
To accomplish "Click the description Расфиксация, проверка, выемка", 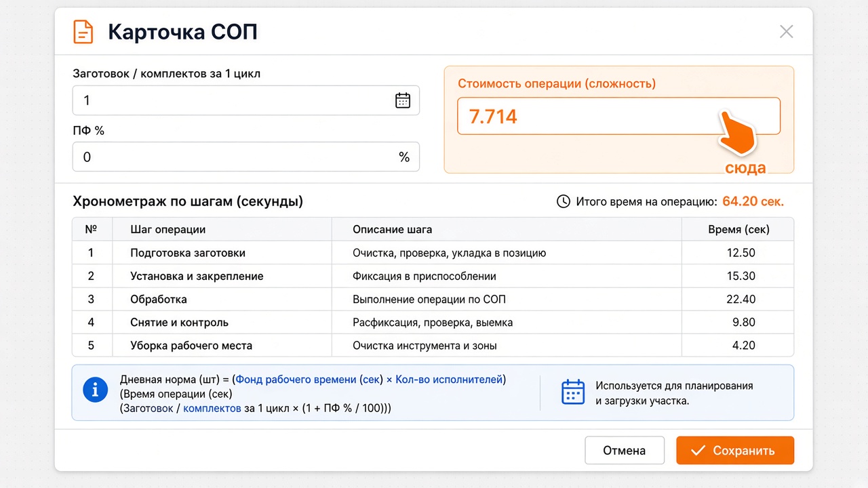I will pos(433,323).
